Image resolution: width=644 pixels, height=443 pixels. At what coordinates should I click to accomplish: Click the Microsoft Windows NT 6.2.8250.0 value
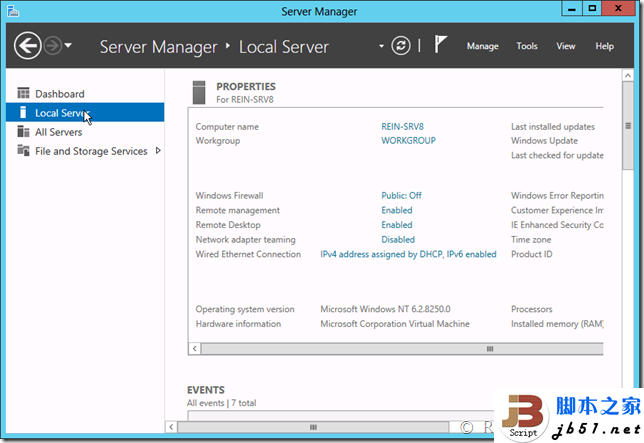point(385,309)
